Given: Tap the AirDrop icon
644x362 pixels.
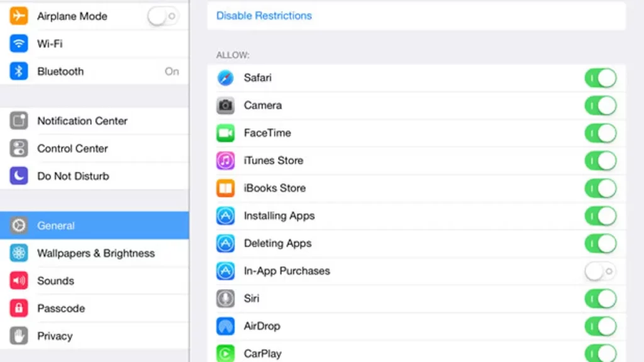Looking at the screenshot, I should (226, 326).
